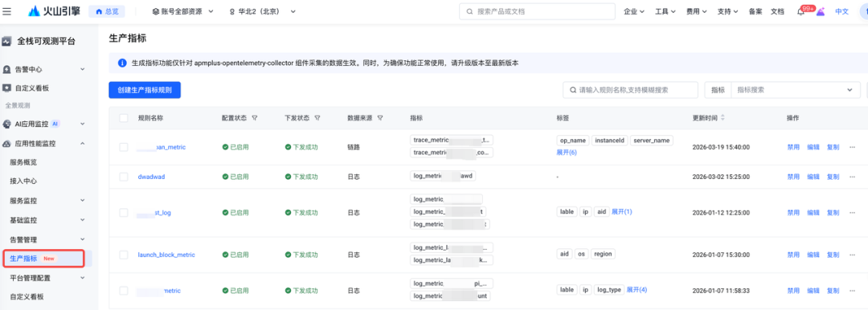Filter by 数据来源 funnel icon

380,118
